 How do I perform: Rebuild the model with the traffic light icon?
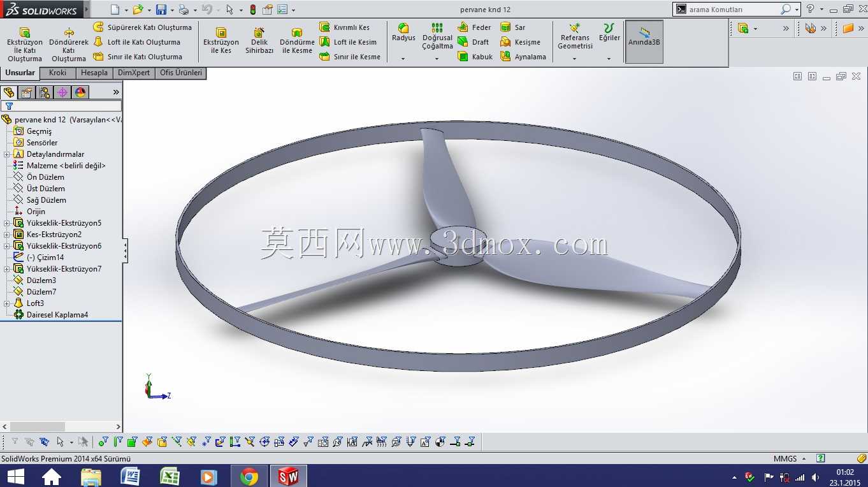click(x=253, y=10)
